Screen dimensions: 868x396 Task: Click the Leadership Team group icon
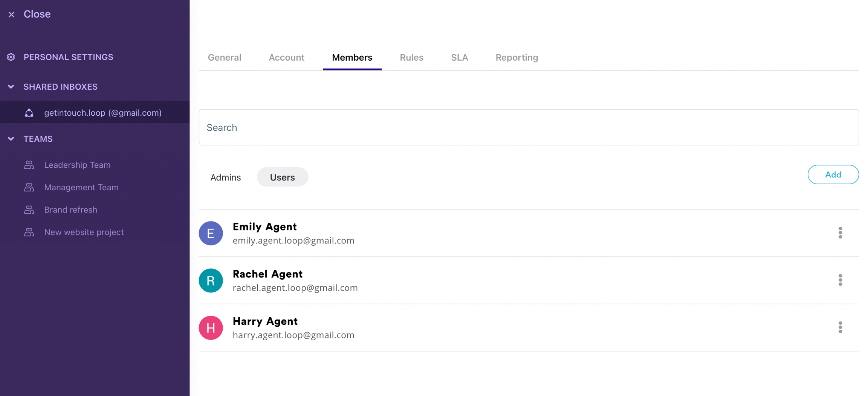click(x=29, y=165)
